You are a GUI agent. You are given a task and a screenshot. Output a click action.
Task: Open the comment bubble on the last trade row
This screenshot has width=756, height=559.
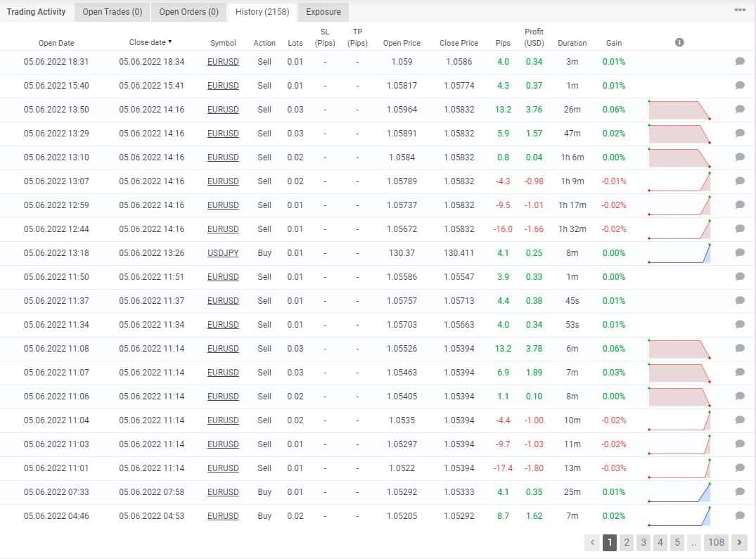click(740, 515)
